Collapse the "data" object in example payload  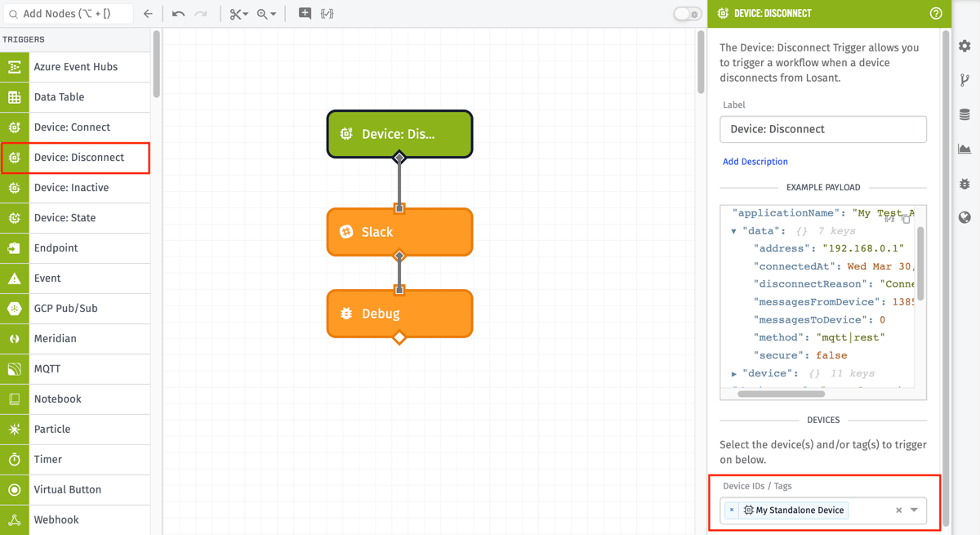[x=733, y=231]
